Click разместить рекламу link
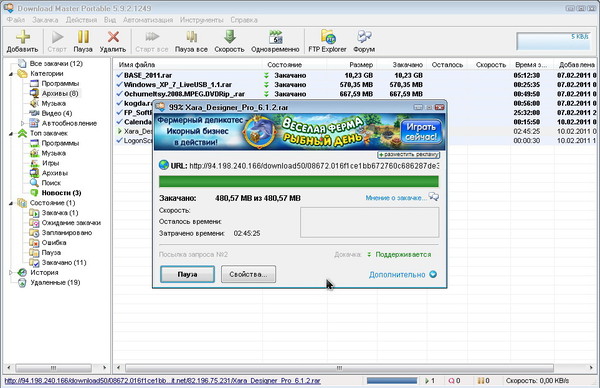This screenshot has height=388, width=600. pyautogui.click(x=409, y=155)
